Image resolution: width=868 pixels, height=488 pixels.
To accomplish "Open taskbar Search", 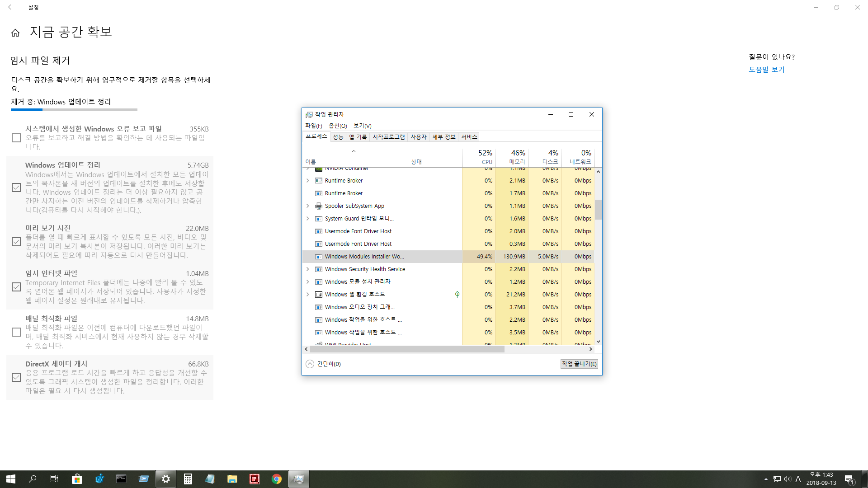I will pos(33,479).
